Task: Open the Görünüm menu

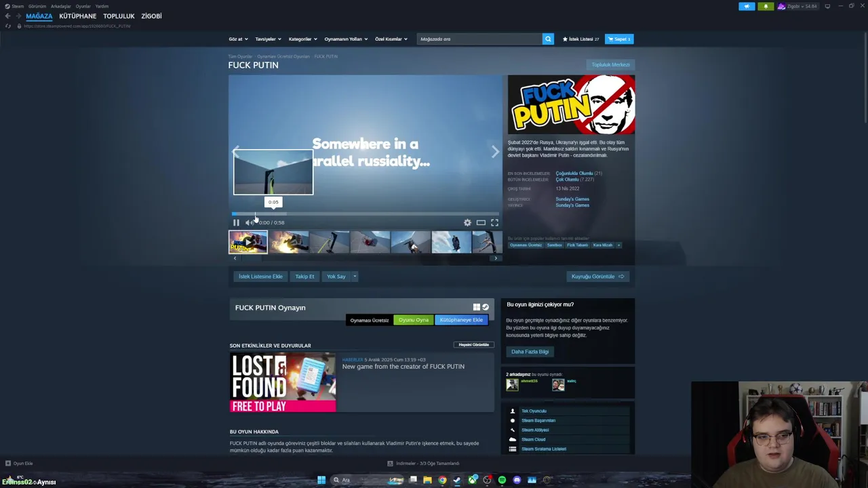Action: pyautogui.click(x=37, y=6)
